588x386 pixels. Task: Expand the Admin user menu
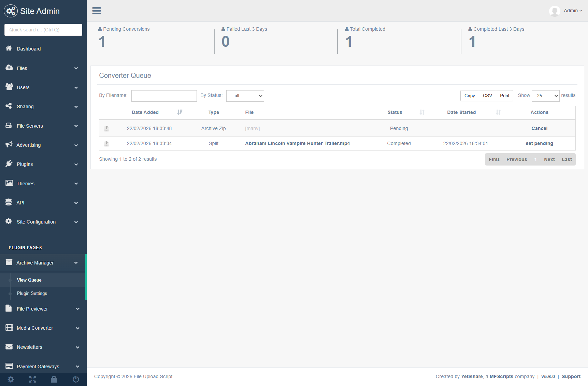[x=573, y=11]
